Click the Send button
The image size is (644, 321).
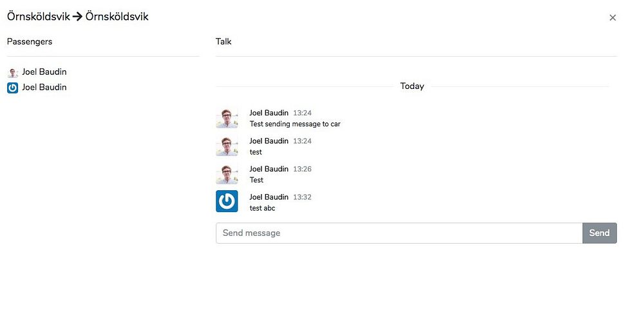pos(599,233)
